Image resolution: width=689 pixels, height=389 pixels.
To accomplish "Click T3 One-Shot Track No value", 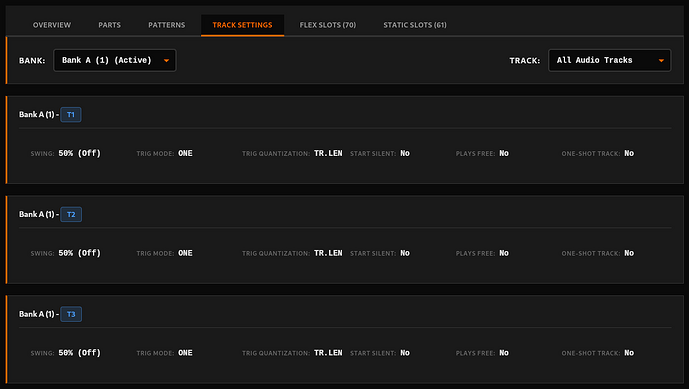I will pyautogui.click(x=629, y=353).
